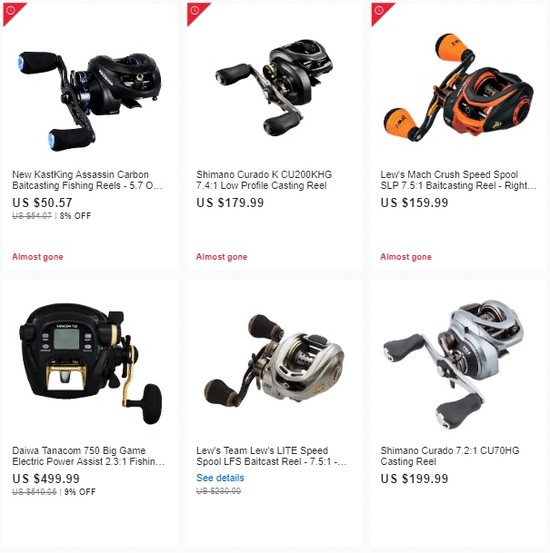Open Shimano Curado 7.2:1 CU70HG title
This screenshot has width=550, height=553.
(x=450, y=456)
